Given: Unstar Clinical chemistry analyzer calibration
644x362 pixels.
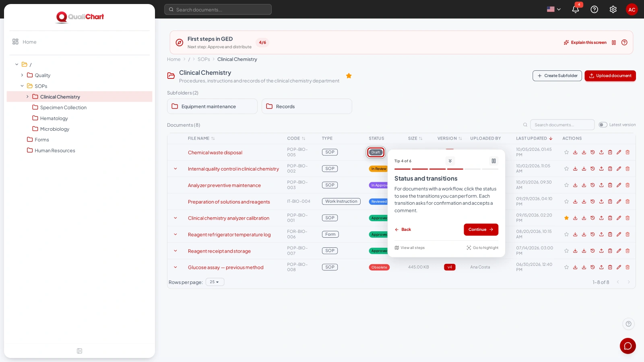Looking at the screenshot, I should pyautogui.click(x=566, y=218).
